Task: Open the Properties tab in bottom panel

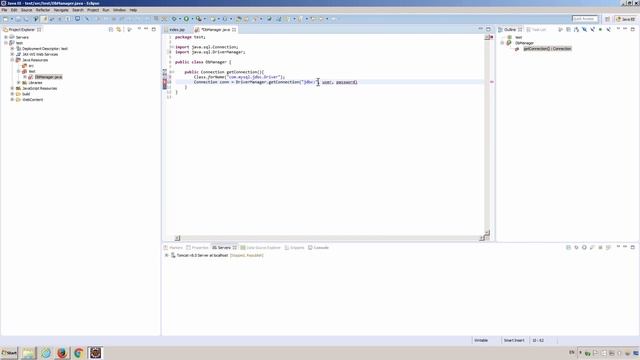Action: tap(198, 248)
